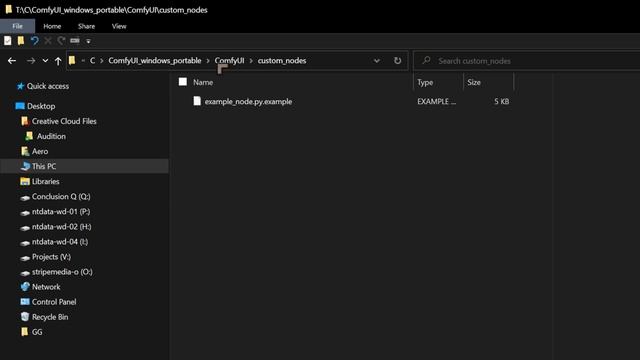640x360 pixels.
Task: Open the ntdata-wd-01 (P:) drive
Action: coord(61,211)
